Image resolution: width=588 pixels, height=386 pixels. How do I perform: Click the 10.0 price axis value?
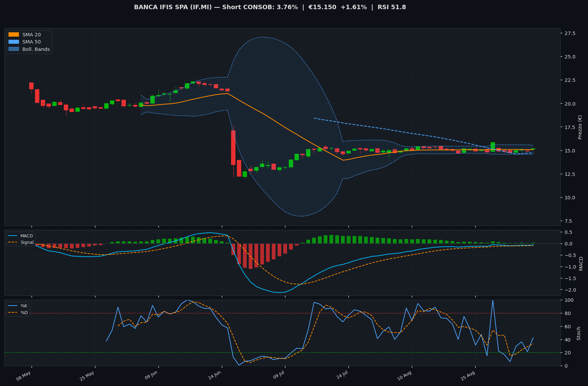(x=569, y=198)
